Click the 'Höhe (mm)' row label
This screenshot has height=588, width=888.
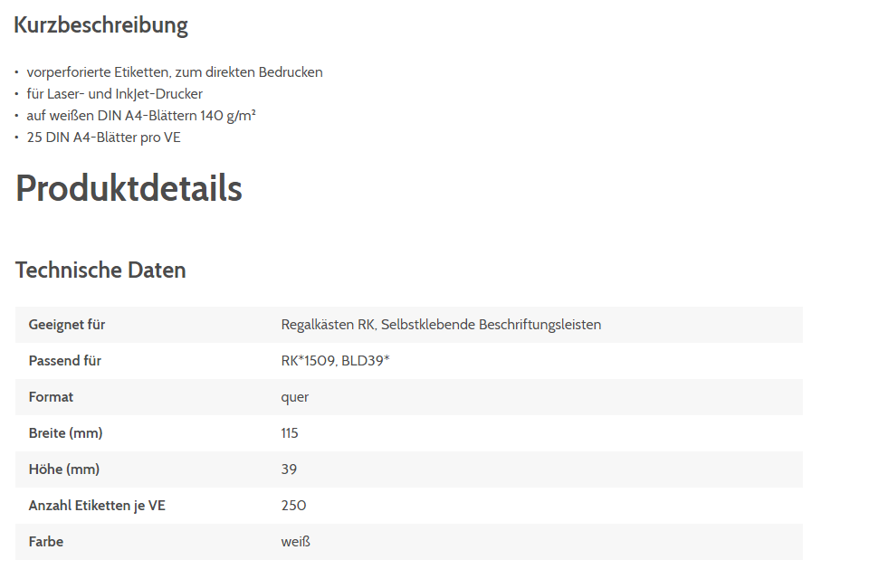pos(63,469)
